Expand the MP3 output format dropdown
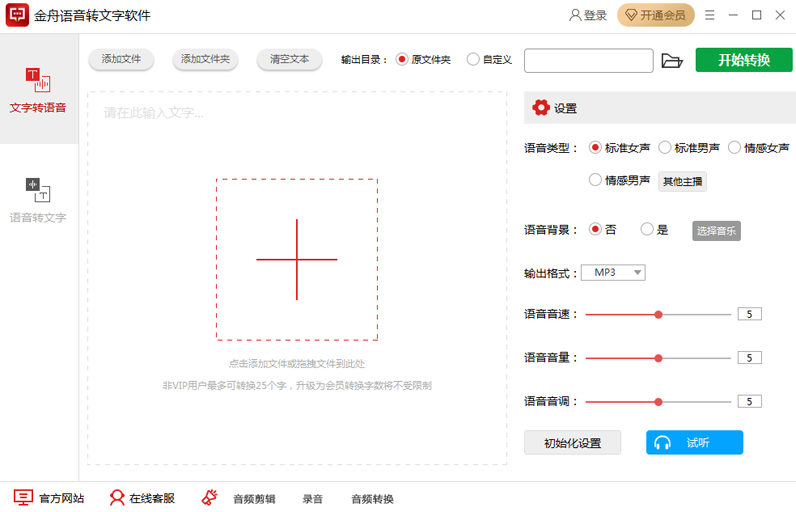 click(613, 273)
